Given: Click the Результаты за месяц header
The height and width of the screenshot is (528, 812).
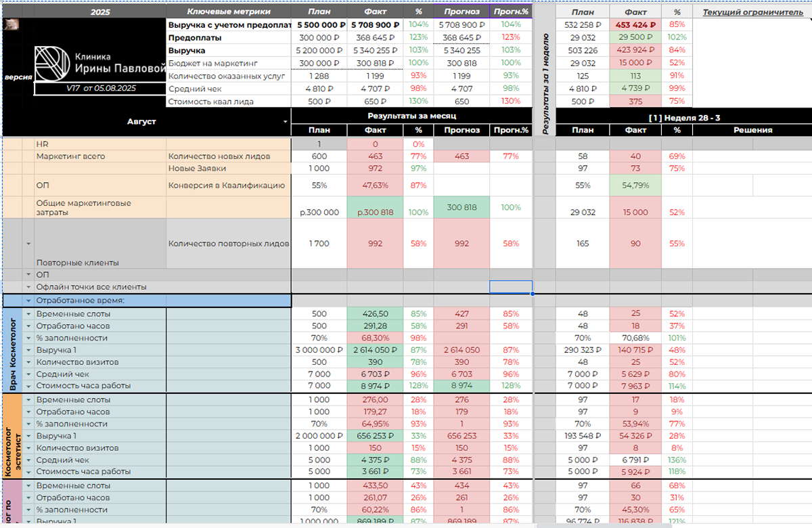Looking at the screenshot, I should pyautogui.click(x=411, y=116).
